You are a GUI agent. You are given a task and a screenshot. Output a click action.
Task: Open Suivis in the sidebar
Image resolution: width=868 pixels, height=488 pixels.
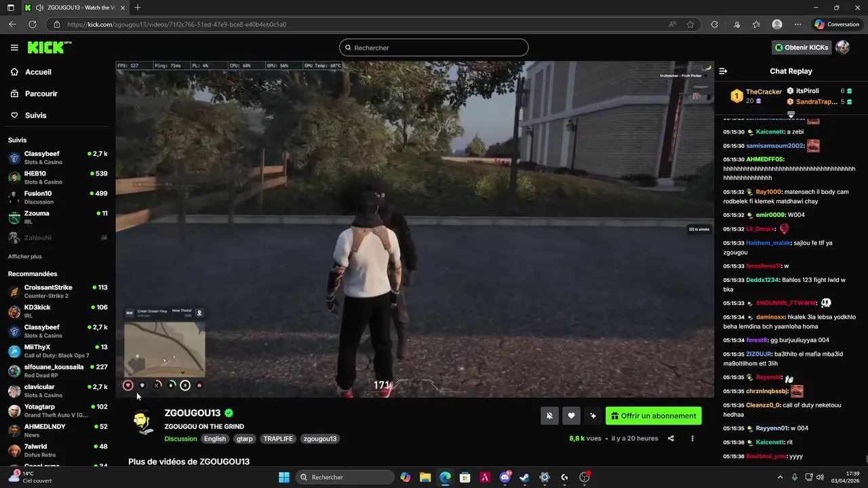coord(35,115)
